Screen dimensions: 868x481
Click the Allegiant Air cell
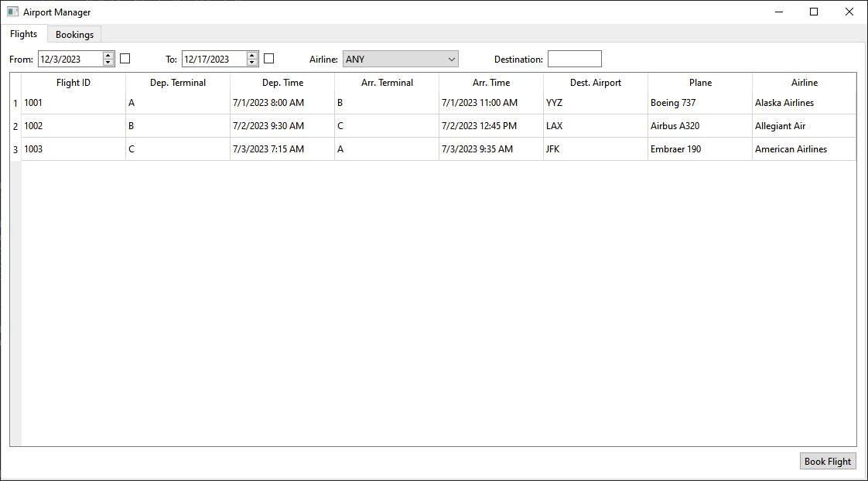[805, 126]
